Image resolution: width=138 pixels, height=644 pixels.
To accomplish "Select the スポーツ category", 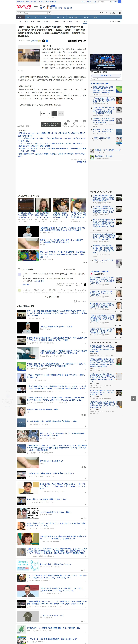I will (x=56, y=21).
